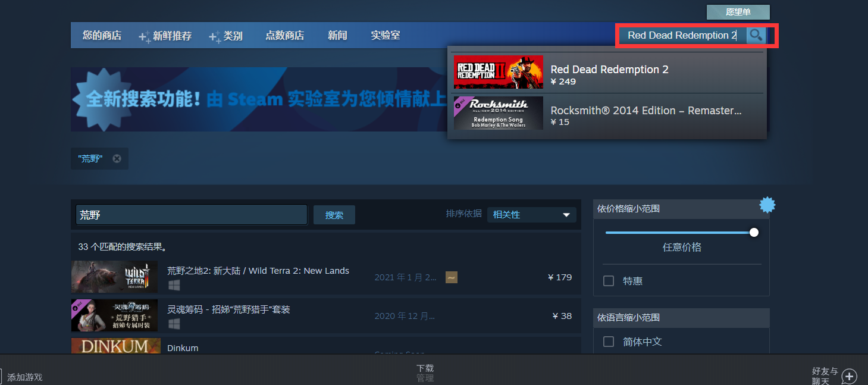This screenshot has height=385, width=868.
Task: Click the 任意价格 label
Action: 682,247
